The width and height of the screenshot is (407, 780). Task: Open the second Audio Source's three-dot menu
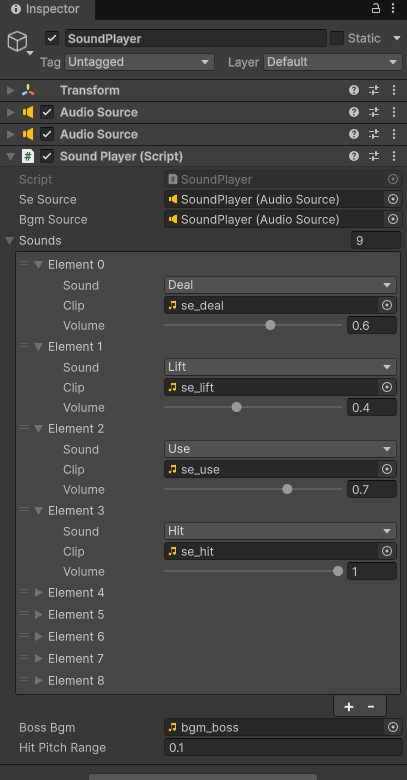pyautogui.click(x=394, y=134)
